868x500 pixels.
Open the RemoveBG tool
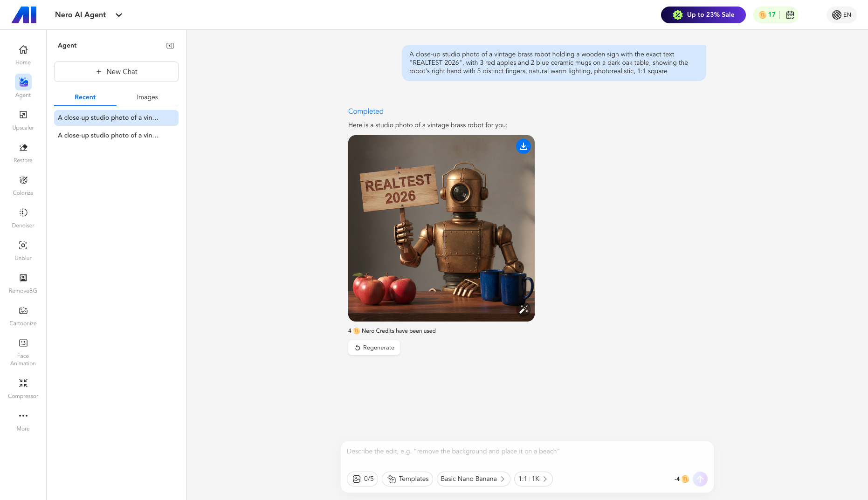(x=23, y=283)
